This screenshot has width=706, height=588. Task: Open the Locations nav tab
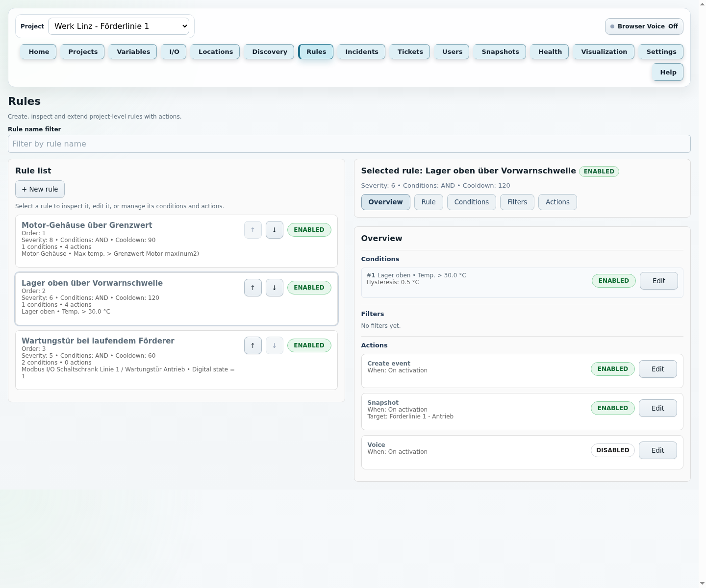coord(216,51)
